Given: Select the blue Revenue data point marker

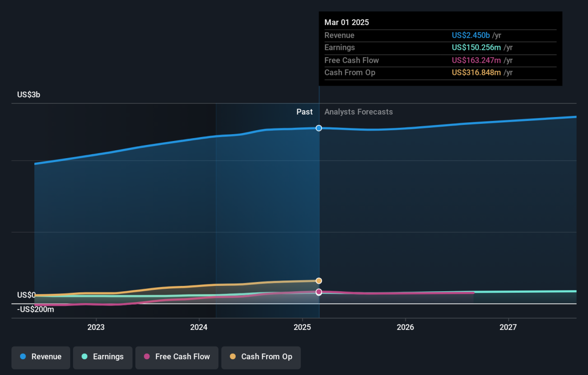Looking at the screenshot, I should tap(319, 128).
